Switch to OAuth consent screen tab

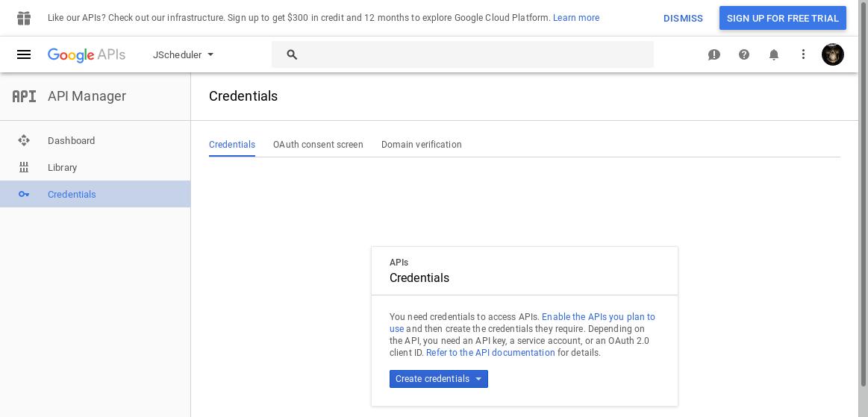click(318, 145)
